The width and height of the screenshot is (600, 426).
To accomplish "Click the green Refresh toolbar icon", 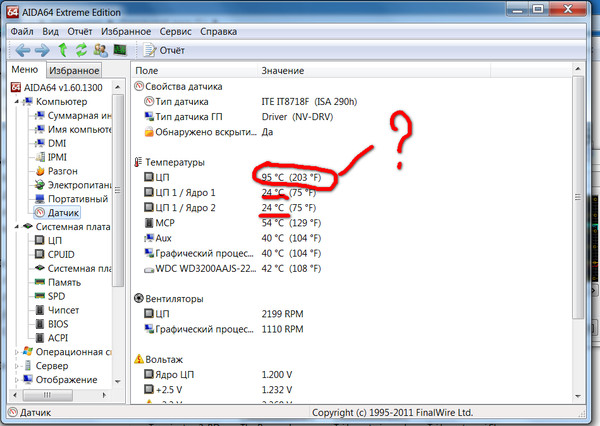I will pyautogui.click(x=81, y=50).
